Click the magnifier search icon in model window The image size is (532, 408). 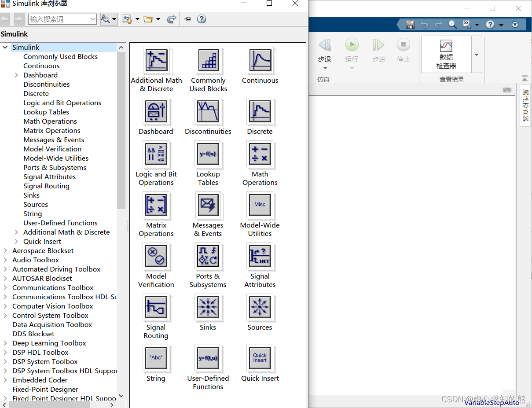click(x=452, y=25)
